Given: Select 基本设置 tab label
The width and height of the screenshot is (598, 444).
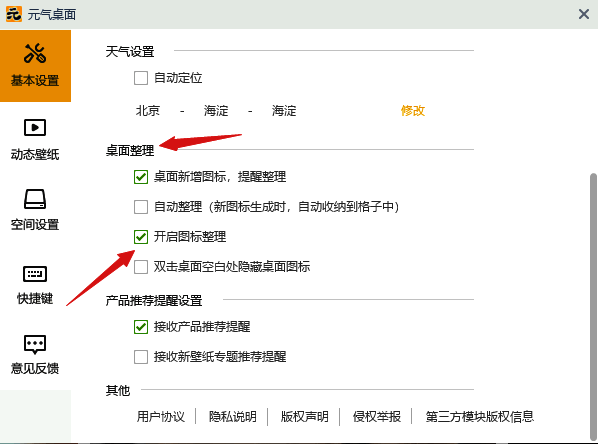Looking at the screenshot, I should (x=35, y=80).
